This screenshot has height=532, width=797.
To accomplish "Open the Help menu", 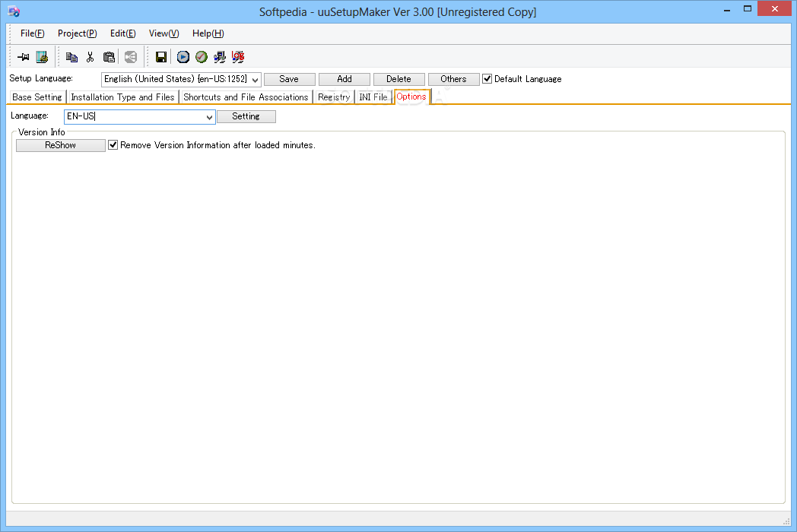I will [208, 33].
